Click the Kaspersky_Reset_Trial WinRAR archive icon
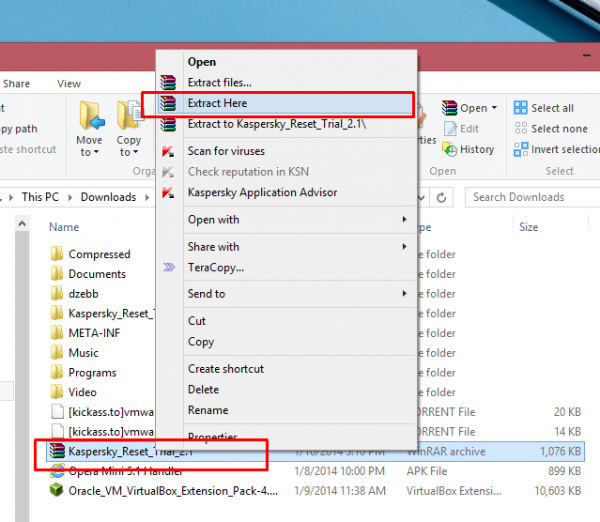Screen dimensions: 600x522 (57, 451)
